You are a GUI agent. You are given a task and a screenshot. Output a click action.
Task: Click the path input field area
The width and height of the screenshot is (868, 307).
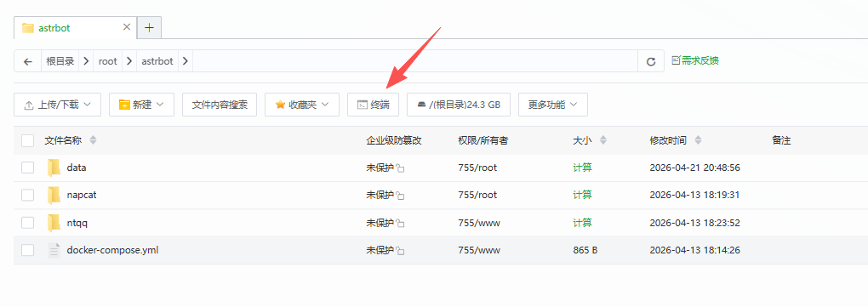point(415,61)
